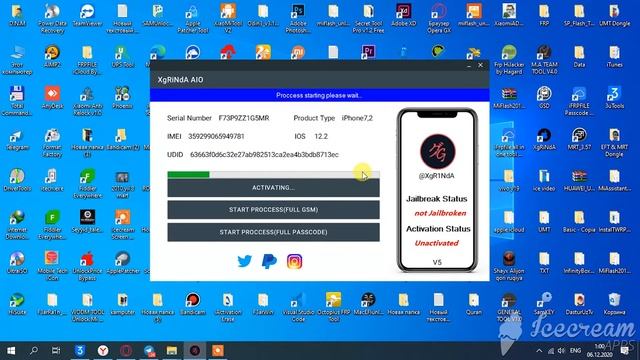Click the 'Unactivated' status text
This screenshot has height=360, width=640.
tap(436, 243)
